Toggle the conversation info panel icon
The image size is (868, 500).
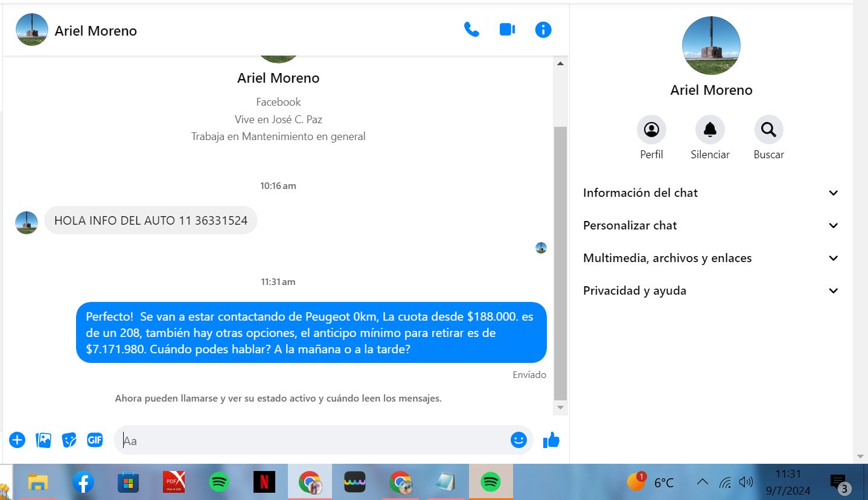(x=543, y=30)
